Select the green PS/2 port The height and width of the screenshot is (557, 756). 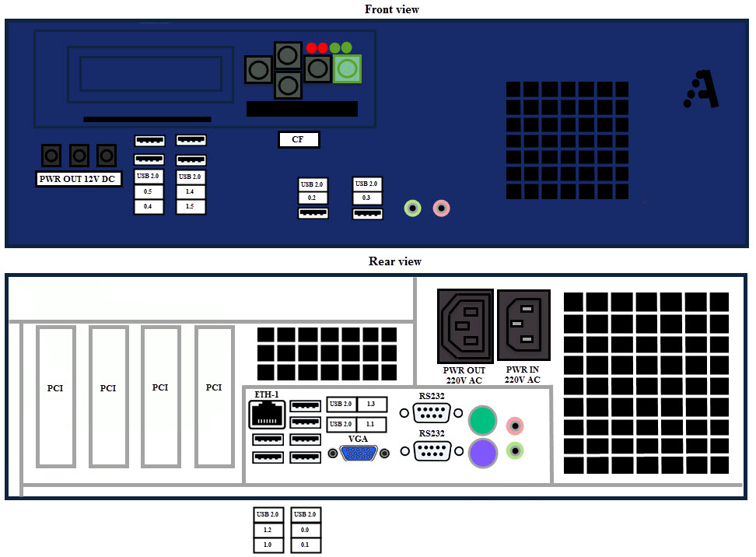482,421
